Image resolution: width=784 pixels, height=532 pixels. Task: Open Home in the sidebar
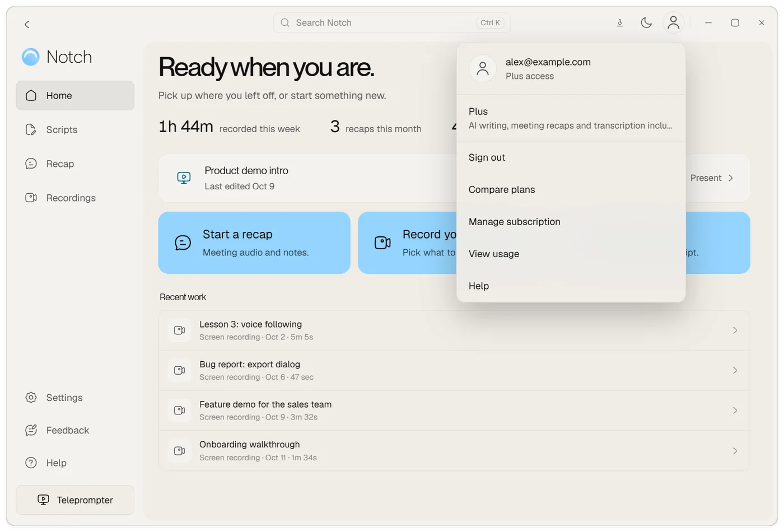coord(75,96)
